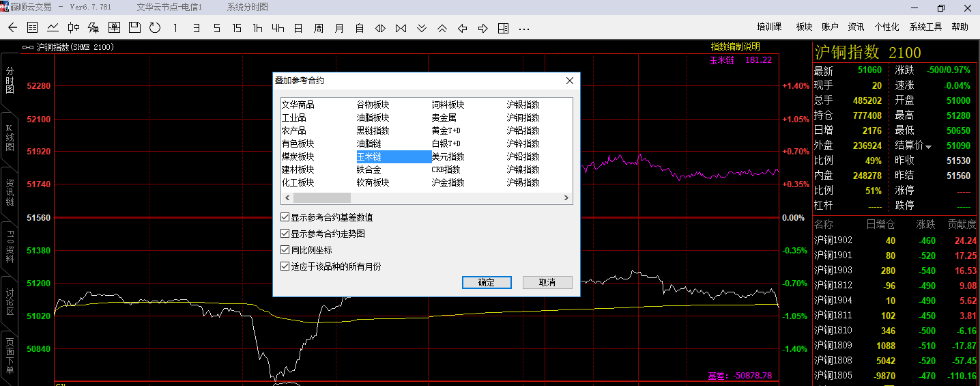Select the 15-minute period in toolbar
The width and height of the screenshot is (980, 386).
(x=237, y=28)
